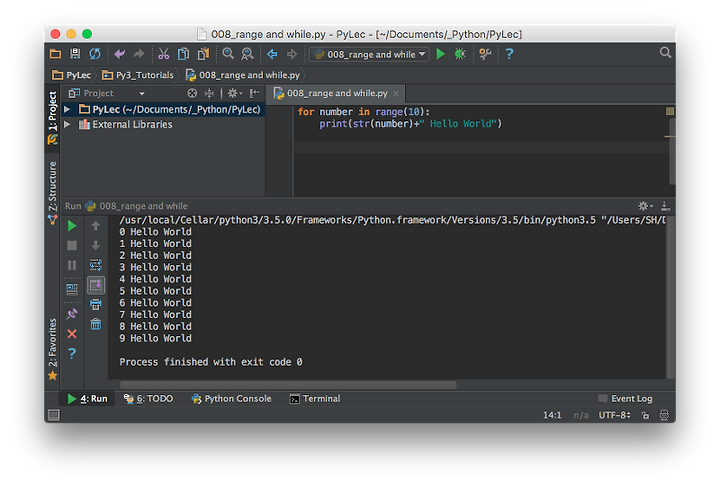Click the Restore Layout icon in the Run panel
Image resolution: width=720 pixels, height=486 pixels.
[x=72, y=289]
